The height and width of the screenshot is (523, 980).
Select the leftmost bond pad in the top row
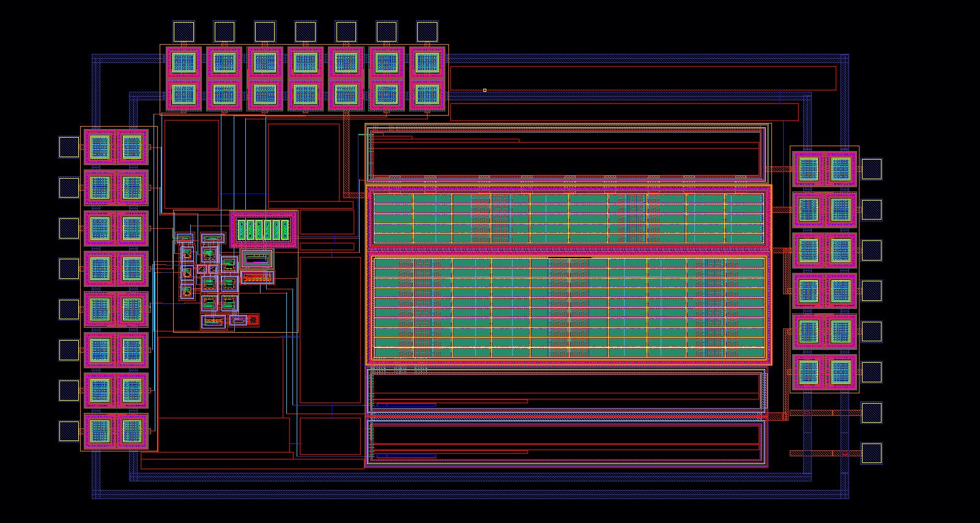tap(184, 31)
